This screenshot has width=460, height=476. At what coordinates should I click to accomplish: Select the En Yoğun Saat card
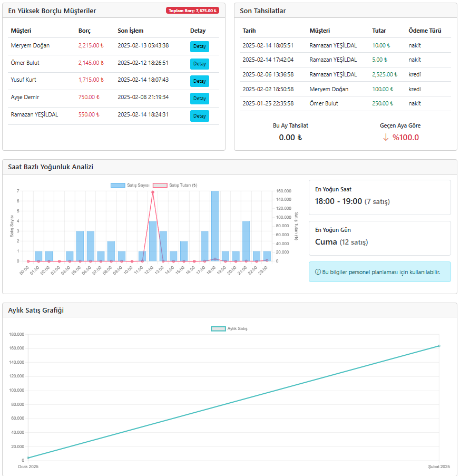click(x=379, y=197)
